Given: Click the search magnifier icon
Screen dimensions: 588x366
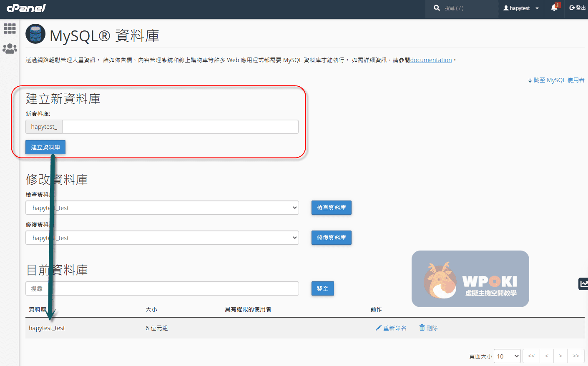Looking at the screenshot, I should coord(437,8).
